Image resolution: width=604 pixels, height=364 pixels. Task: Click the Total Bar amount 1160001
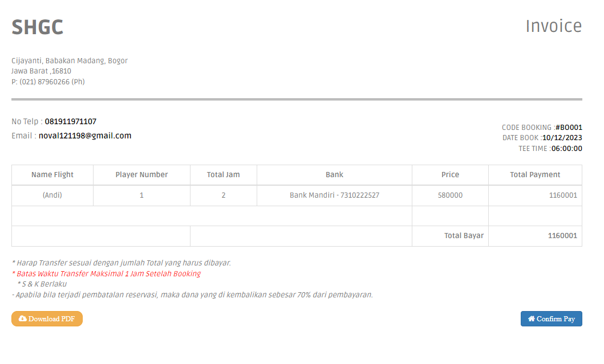point(562,235)
